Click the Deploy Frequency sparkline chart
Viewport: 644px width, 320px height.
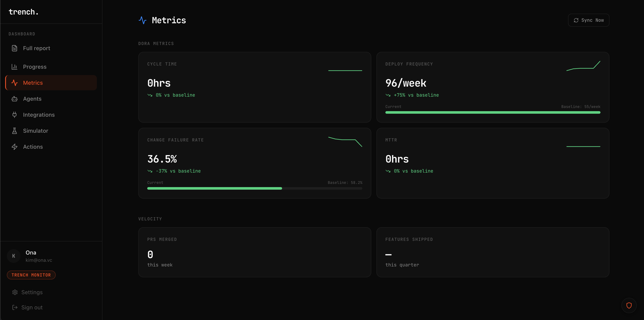click(x=583, y=66)
